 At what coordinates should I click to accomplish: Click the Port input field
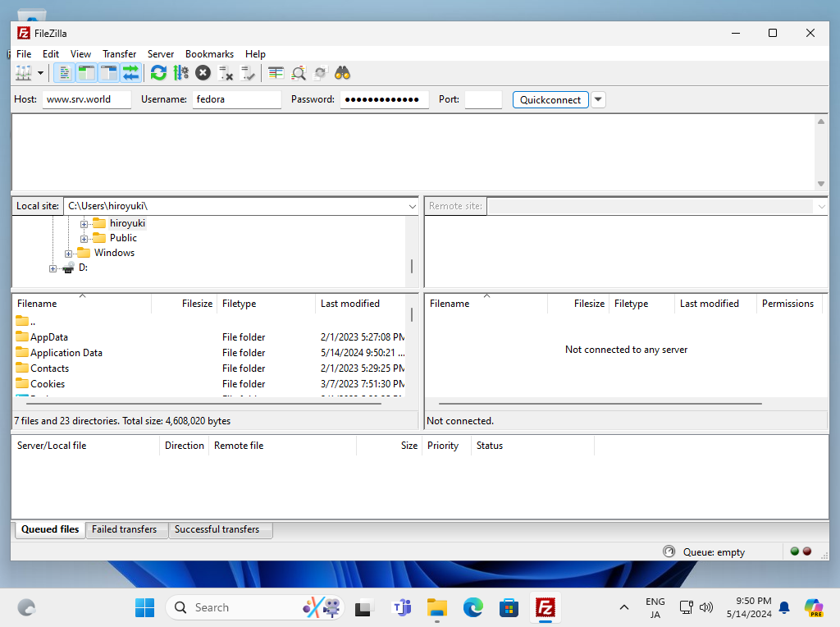pos(484,99)
